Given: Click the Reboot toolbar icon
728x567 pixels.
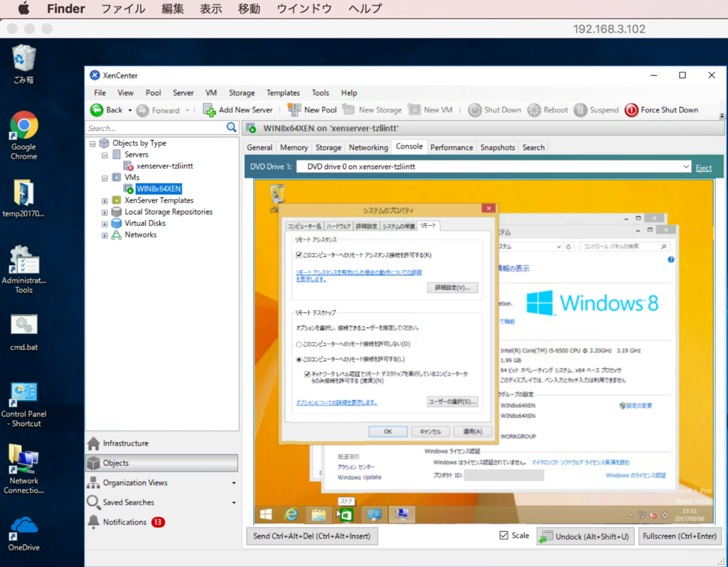Looking at the screenshot, I should [534, 110].
